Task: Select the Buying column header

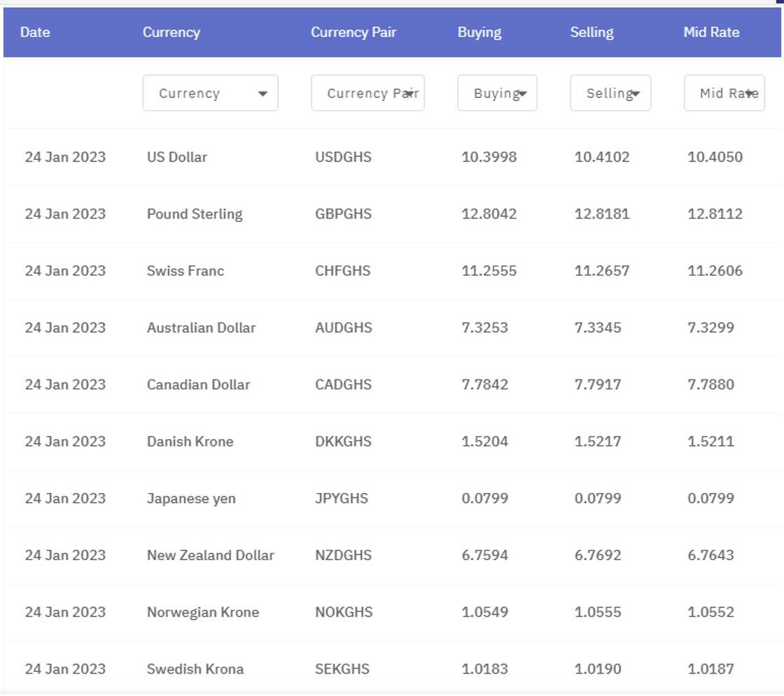Action: tap(479, 32)
